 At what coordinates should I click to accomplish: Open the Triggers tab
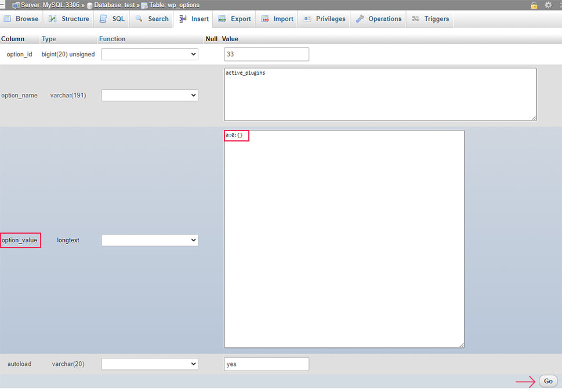click(431, 19)
